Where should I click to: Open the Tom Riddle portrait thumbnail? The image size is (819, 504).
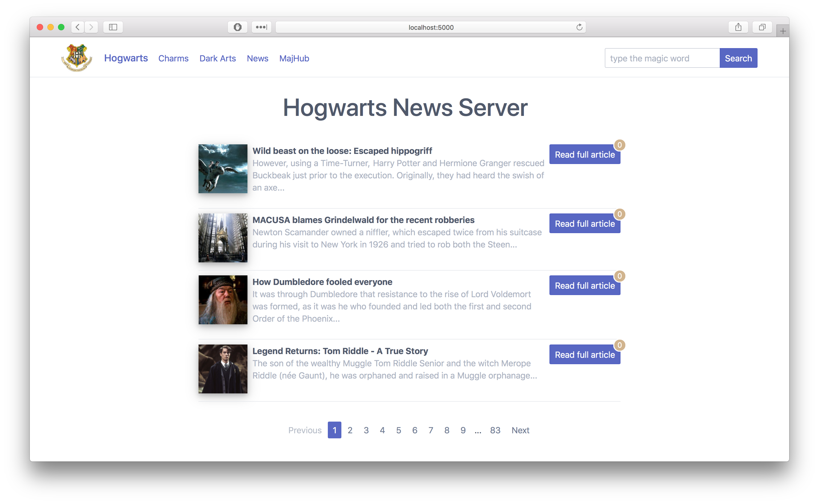click(223, 369)
